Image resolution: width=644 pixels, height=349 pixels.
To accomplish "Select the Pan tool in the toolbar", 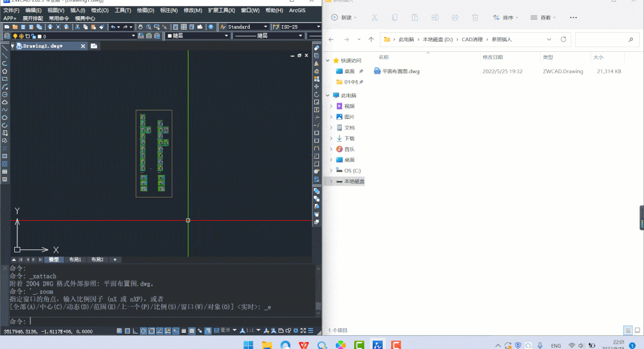I will pyautogui.click(x=140, y=26).
